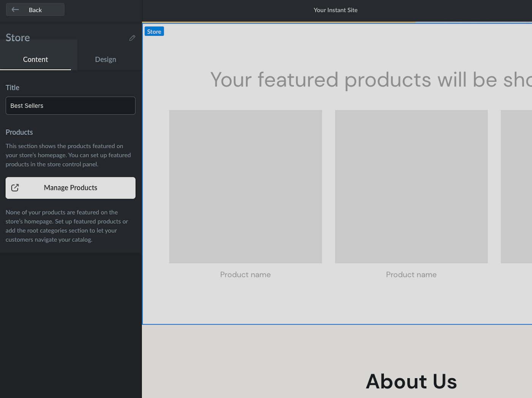The height and width of the screenshot is (398, 532).
Task: Click the featured products heading text
Action: [371, 80]
